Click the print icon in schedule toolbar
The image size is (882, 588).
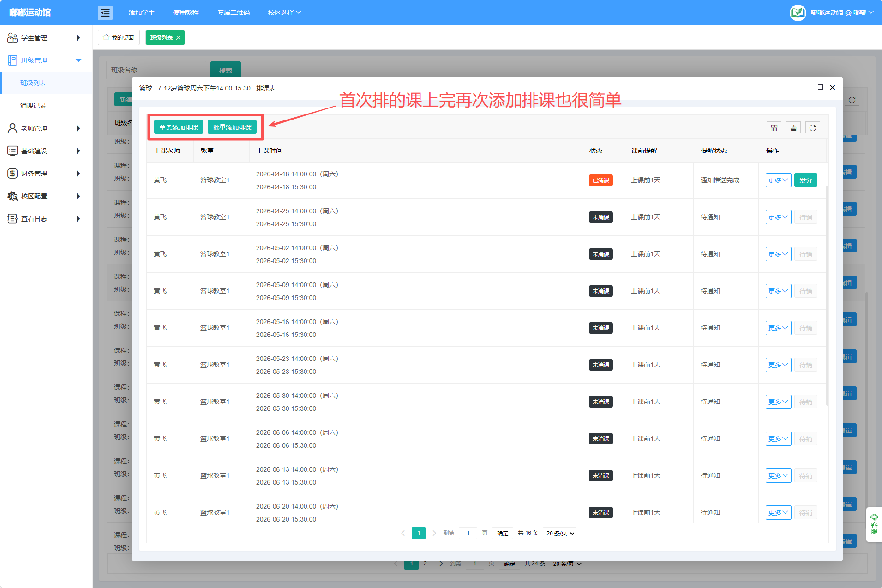[x=793, y=128]
